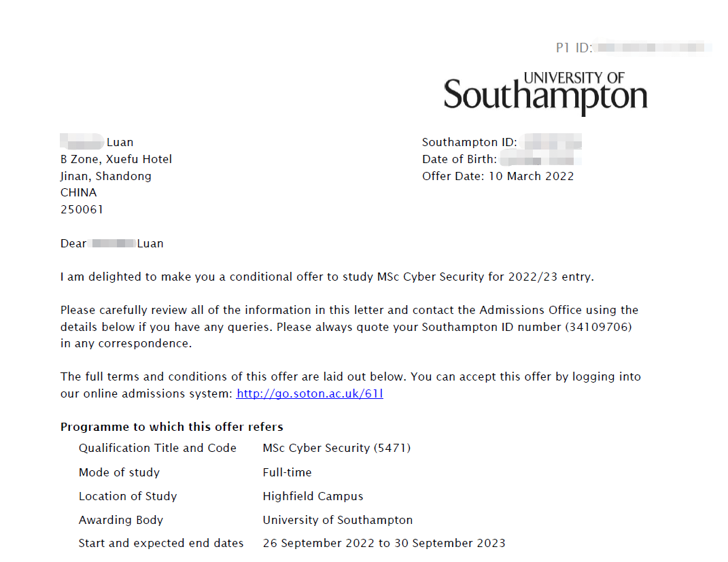Image resolution: width=728 pixels, height=562 pixels.
Task: Select the "Date of Birth:" label
Action: tap(460, 160)
